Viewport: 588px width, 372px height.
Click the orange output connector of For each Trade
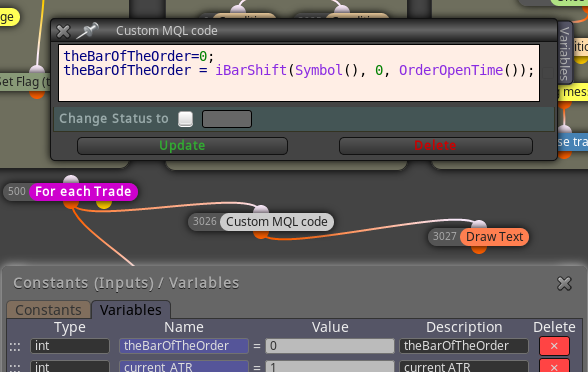coord(71,204)
